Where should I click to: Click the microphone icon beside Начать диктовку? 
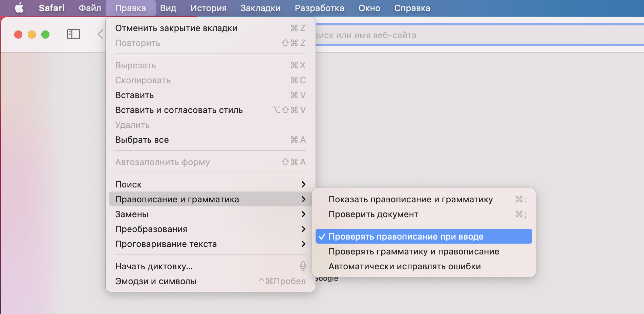point(303,266)
